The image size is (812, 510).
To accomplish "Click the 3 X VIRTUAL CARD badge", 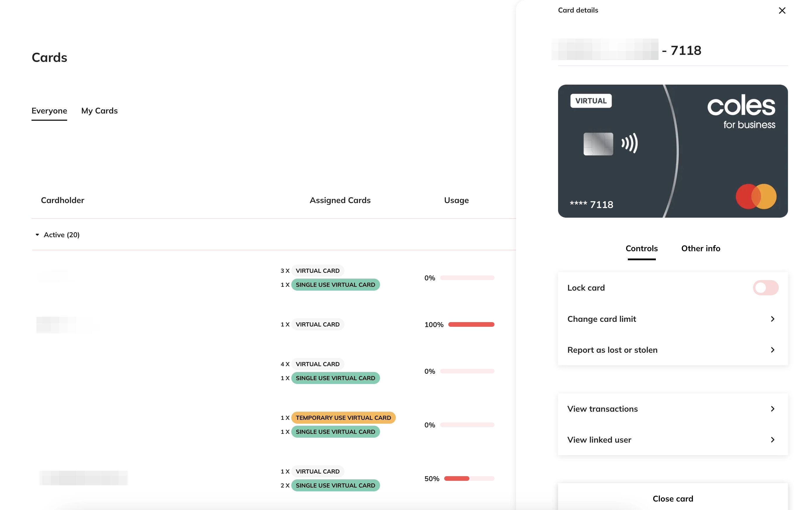I will pyautogui.click(x=317, y=271).
